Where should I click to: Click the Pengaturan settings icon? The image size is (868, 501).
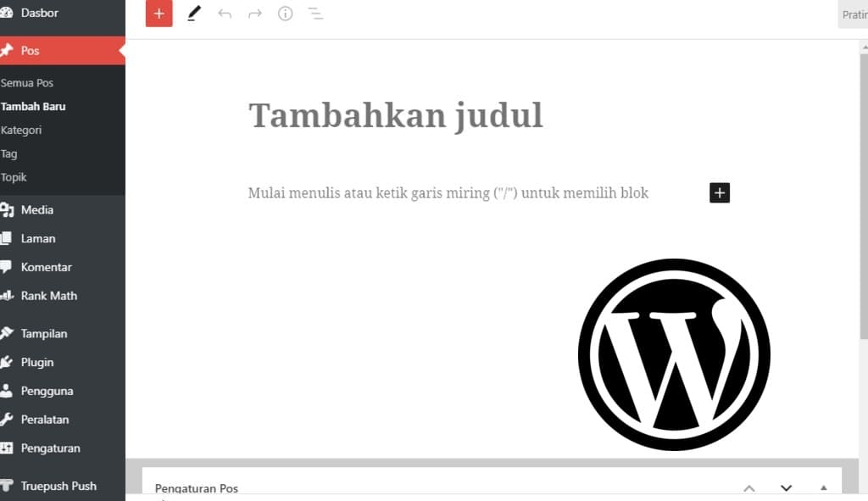click(x=6, y=448)
